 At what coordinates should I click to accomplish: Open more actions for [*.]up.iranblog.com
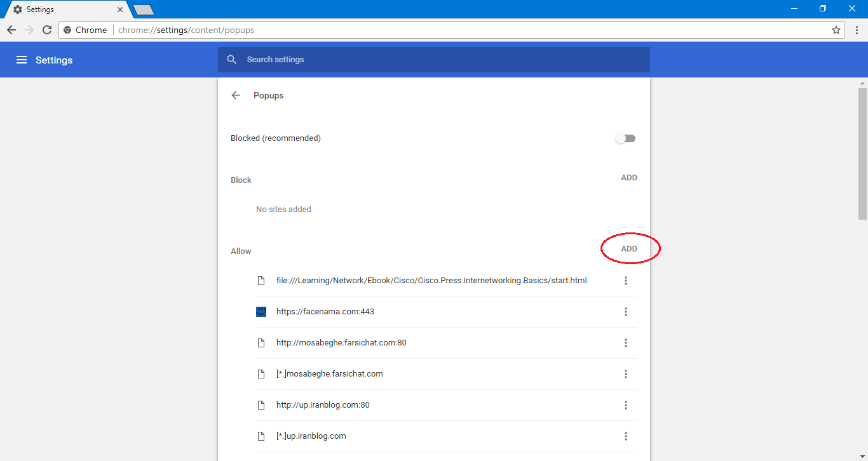626,436
